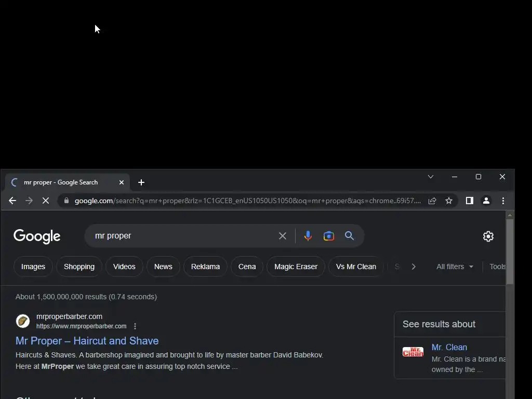The image size is (532, 399).
Task: Select the Shopping filter chip
Action: 79,267
